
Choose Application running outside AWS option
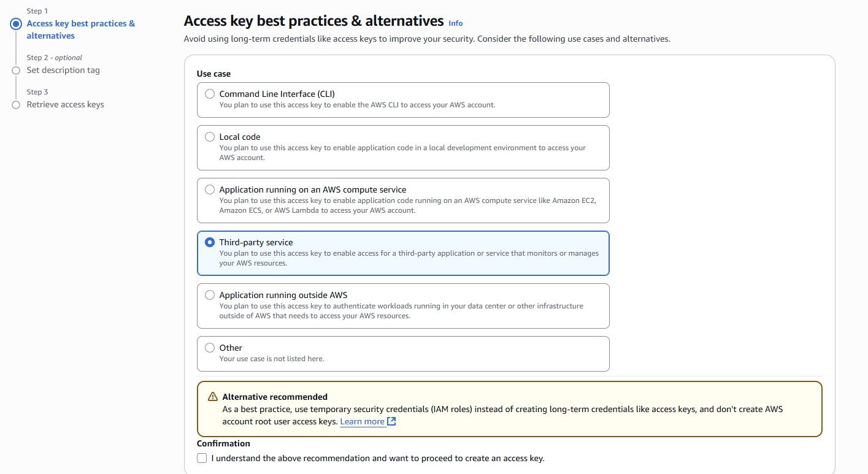pyautogui.click(x=210, y=295)
